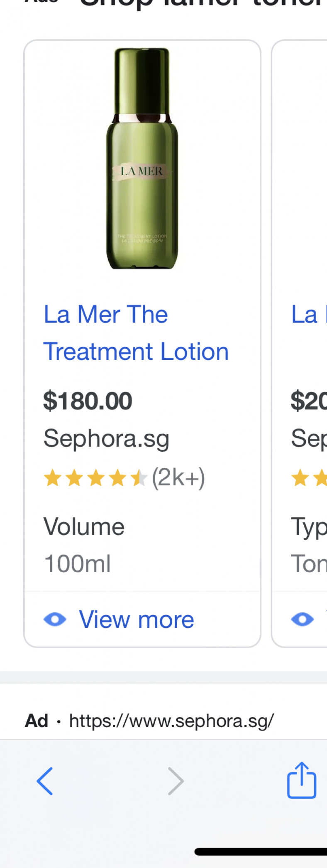Open the second product card title 'La'
This screenshot has height=868, width=327.
click(305, 315)
